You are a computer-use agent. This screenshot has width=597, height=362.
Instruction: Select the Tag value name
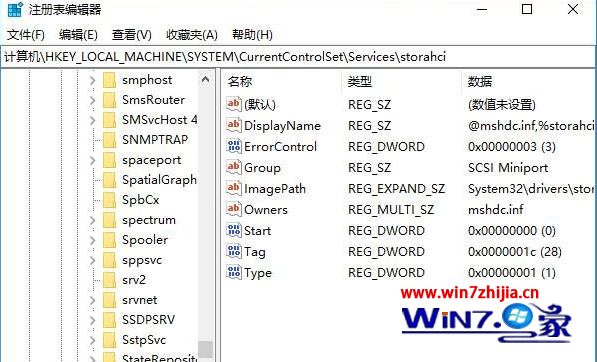pos(255,252)
